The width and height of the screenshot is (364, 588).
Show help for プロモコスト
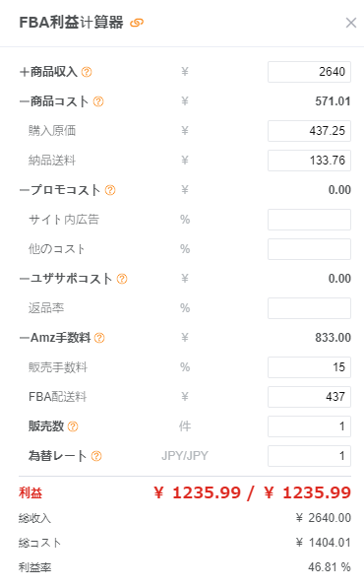(x=110, y=190)
